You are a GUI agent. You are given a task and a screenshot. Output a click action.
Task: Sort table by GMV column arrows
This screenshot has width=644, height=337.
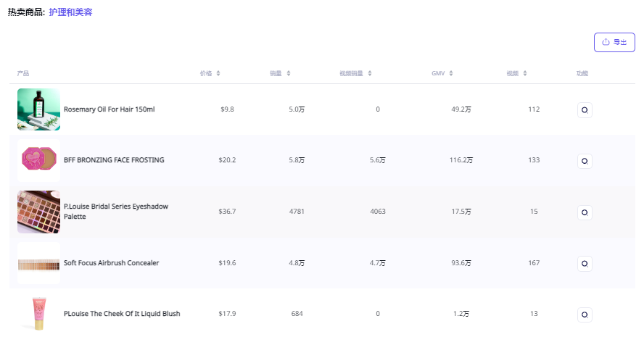tap(451, 73)
